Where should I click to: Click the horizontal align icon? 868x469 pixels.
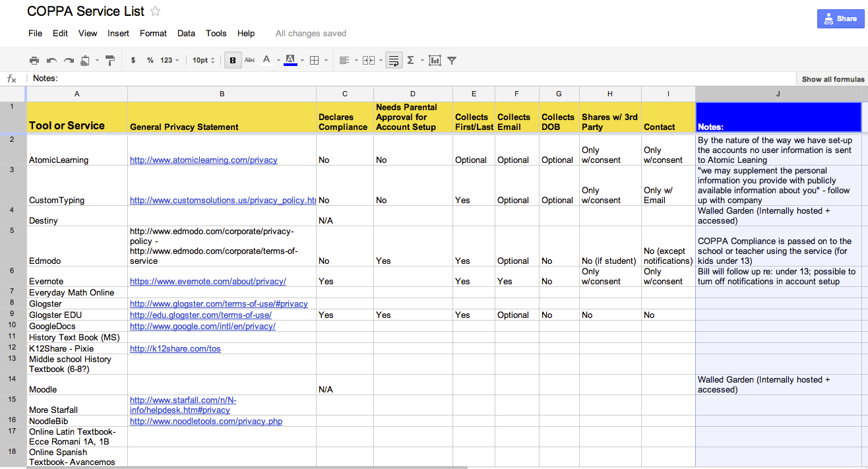[344, 60]
